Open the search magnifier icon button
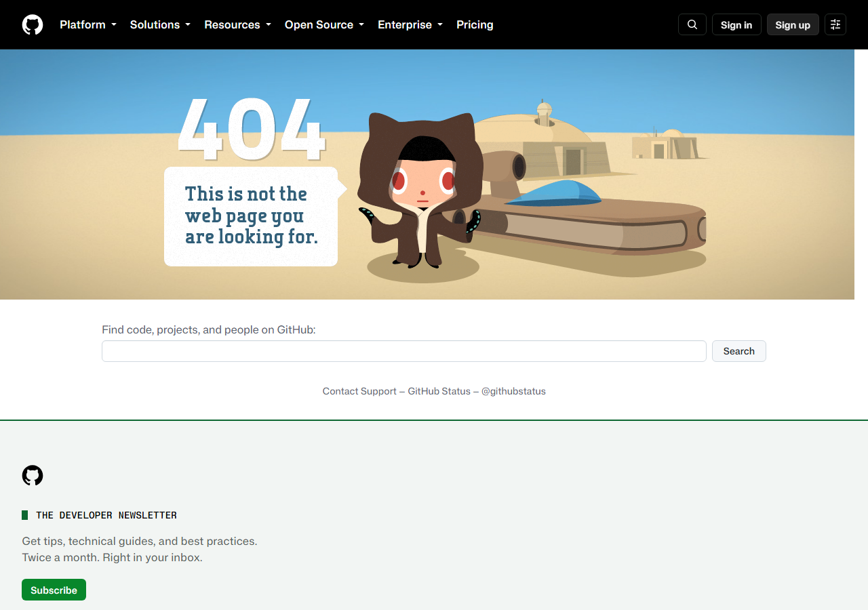Image resolution: width=868 pixels, height=610 pixels. pos(692,24)
